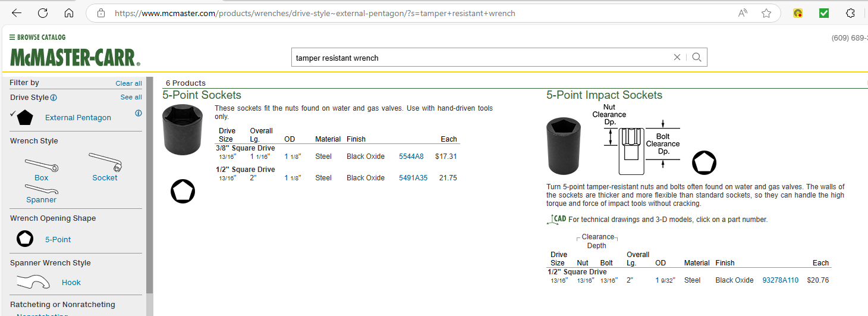This screenshot has height=316, width=868.
Task: Select the Socket wrench style icon
Action: click(x=105, y=162)
